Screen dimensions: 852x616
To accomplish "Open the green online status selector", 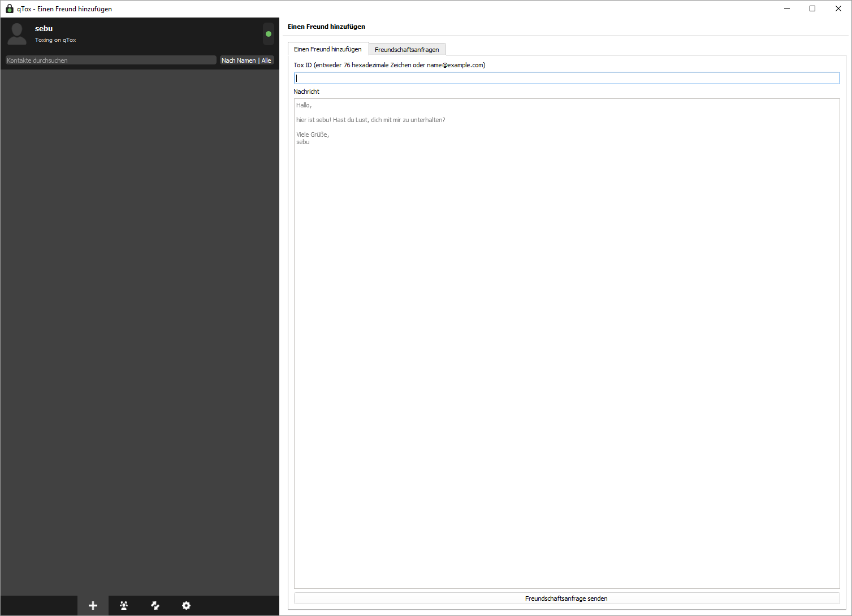I will pos(269,34).
